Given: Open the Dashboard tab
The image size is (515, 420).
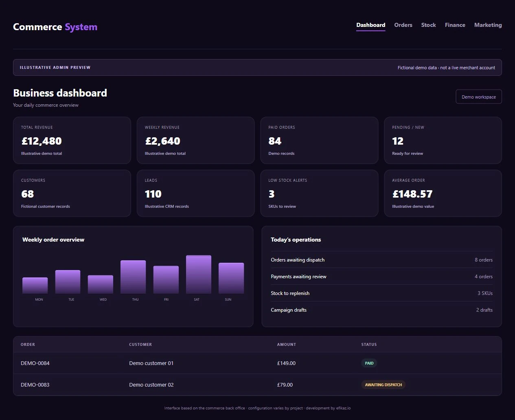Looking at the screenshot, I should (370, 25).
